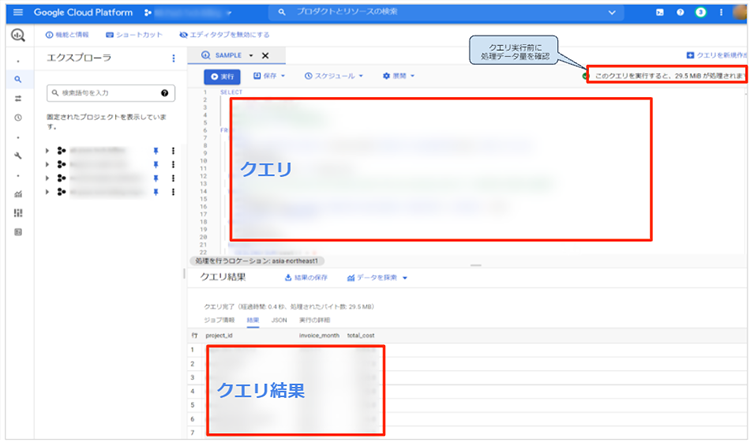Screen dimensions: 750x441
Task: Click the クエリ完了 query complete status line
Action: coord(289,307)
